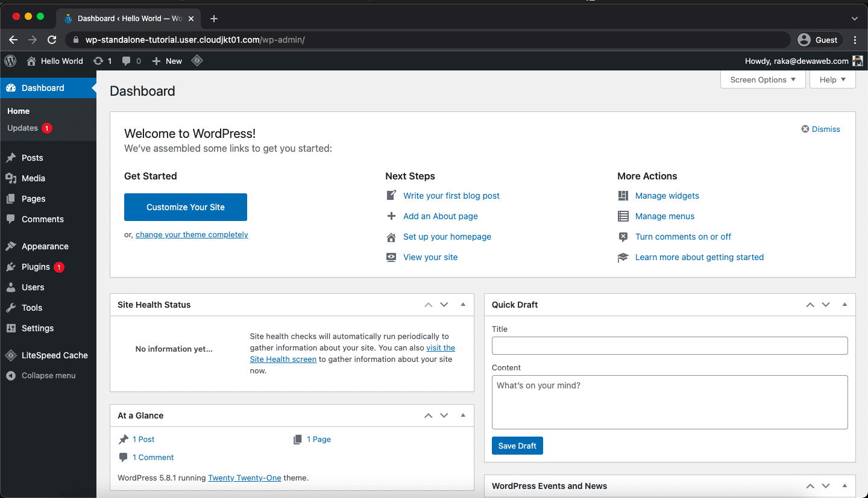Click the Quick Draft Title field
Screen dimensions: 868x498
(670, 346)
